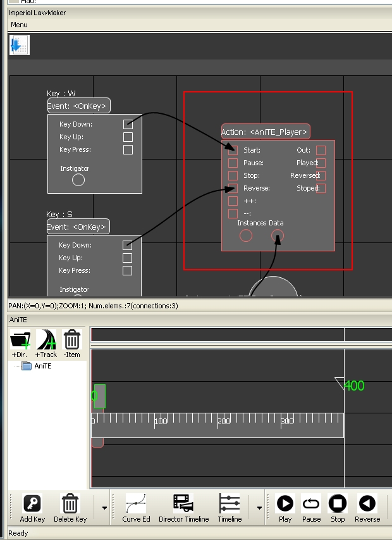The height and width of the screenshot is (540, 392).
Task: Click the Instances Data label
Action: tap(260, 223)
